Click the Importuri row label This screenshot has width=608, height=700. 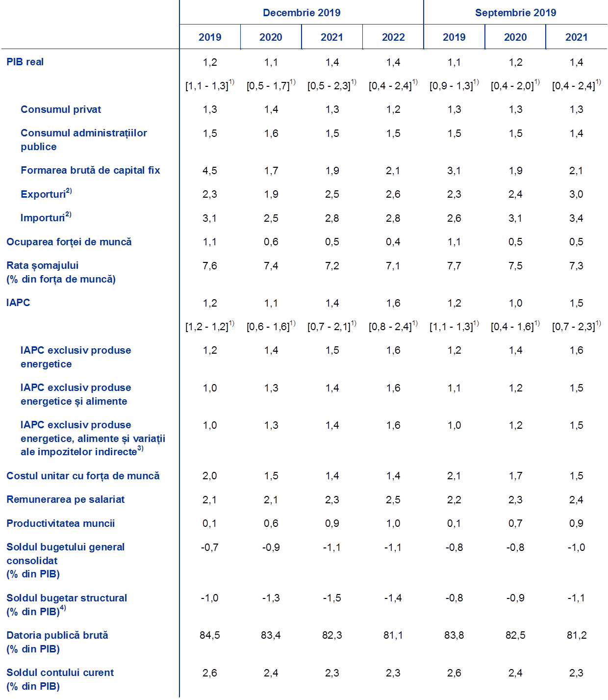[43, 218]
